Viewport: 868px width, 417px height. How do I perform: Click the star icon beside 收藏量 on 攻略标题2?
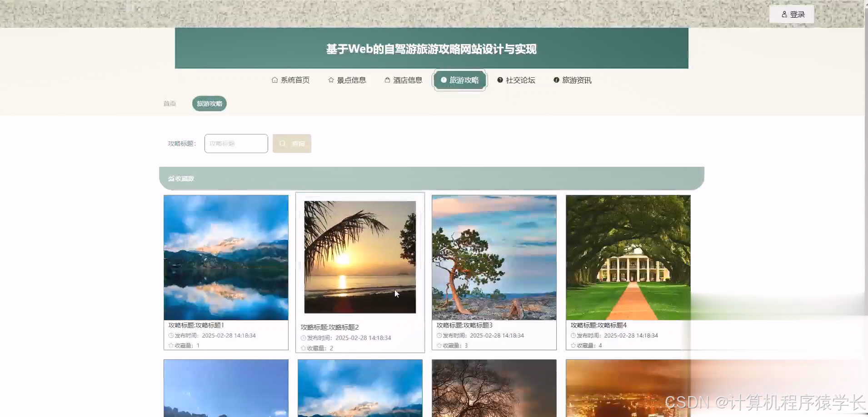click(x=303, y=348)
